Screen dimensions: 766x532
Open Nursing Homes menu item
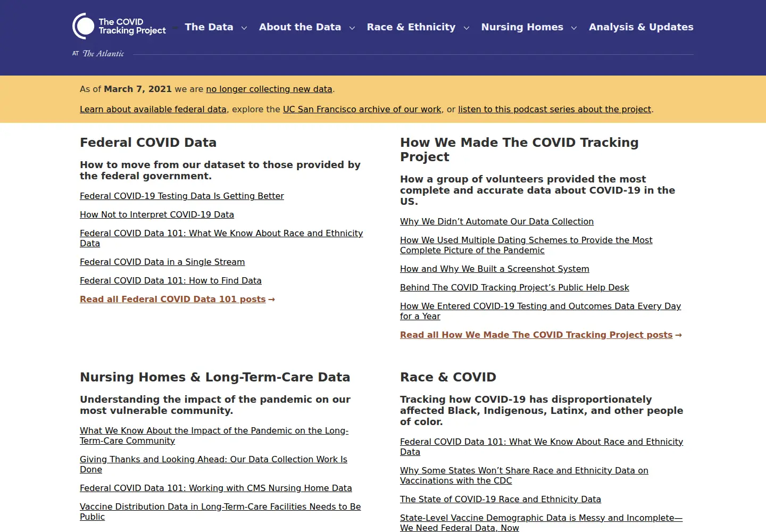pyautogui.click(x=522, y=27)
